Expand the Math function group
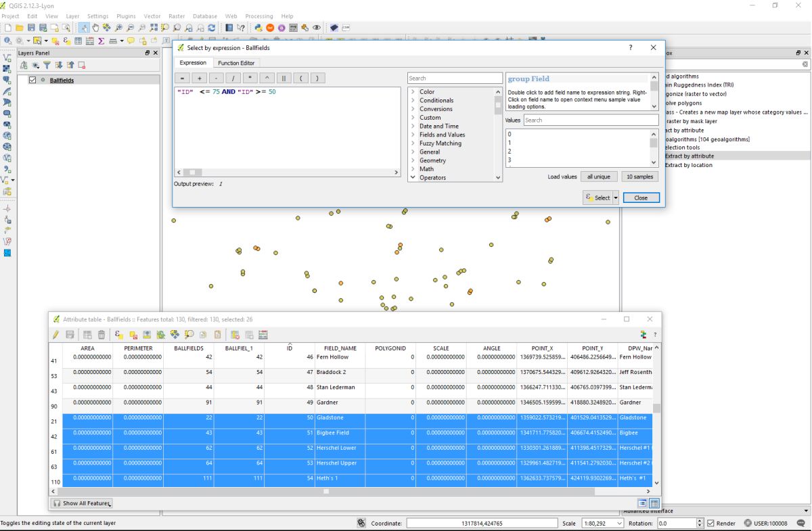Screen dimensions: 812x531 [413, 169]
